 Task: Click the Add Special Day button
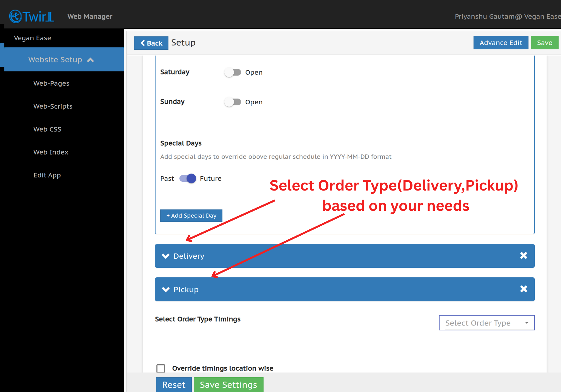pyautogui.click(x=191, y=216)
